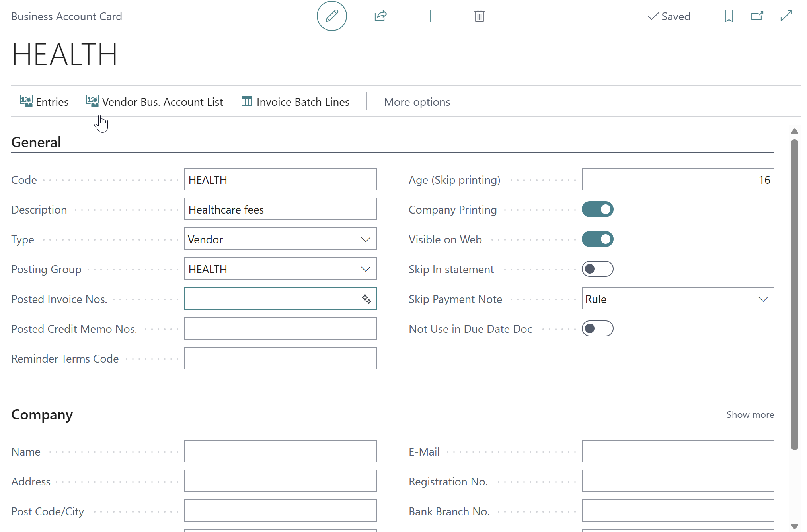Viewport: 807px width, 532px height.
Task: Click More options
Action: click(x=417, y=102)
